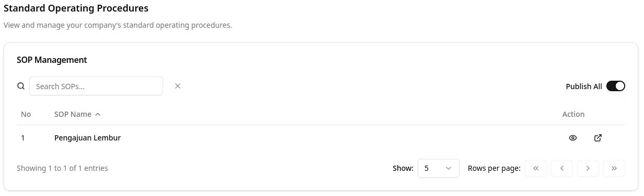644x196 pixels.
Task: Click the SOP Management heading
Action: (52, 60)
